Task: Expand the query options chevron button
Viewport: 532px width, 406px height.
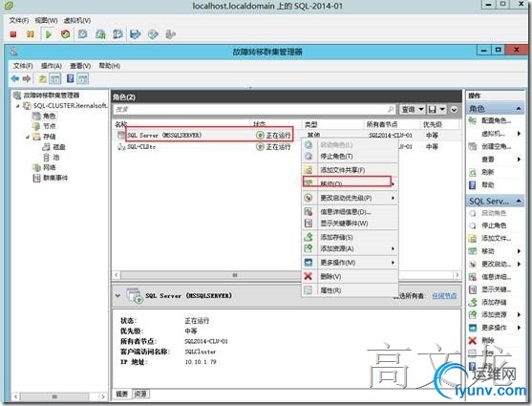Action: coord(454,110)
